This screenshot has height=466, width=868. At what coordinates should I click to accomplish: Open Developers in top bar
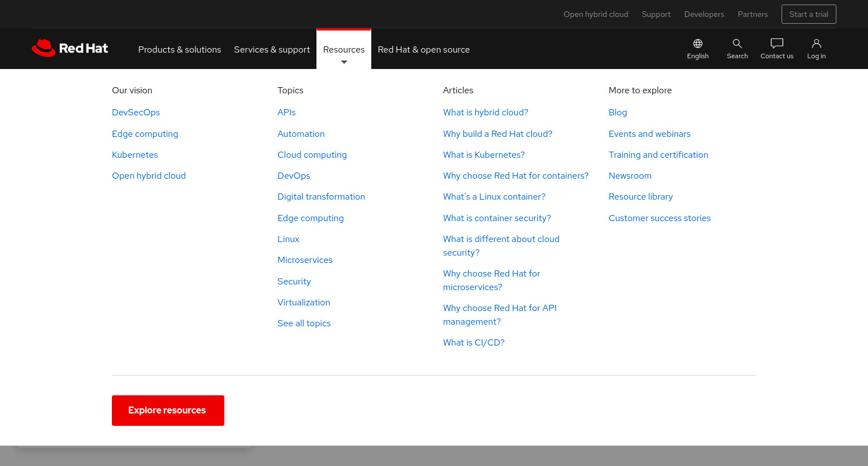click(704, 14)
